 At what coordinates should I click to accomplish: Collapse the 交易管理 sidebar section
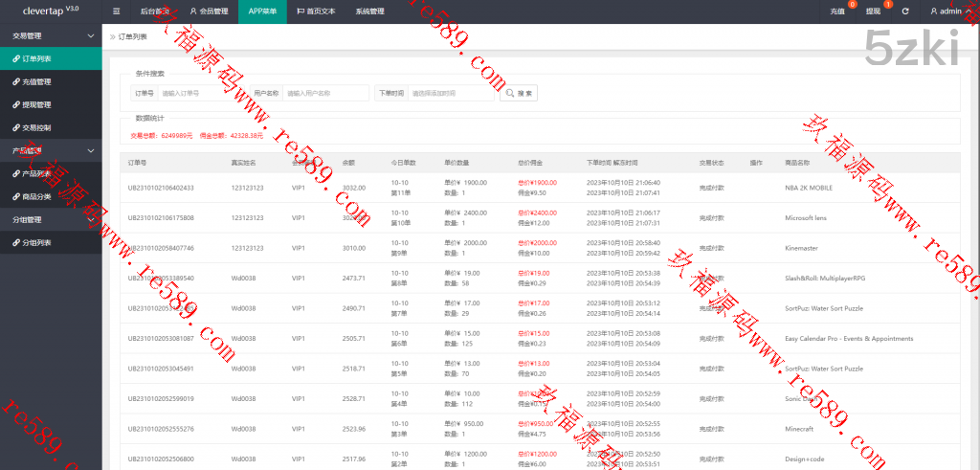point(90,35)
